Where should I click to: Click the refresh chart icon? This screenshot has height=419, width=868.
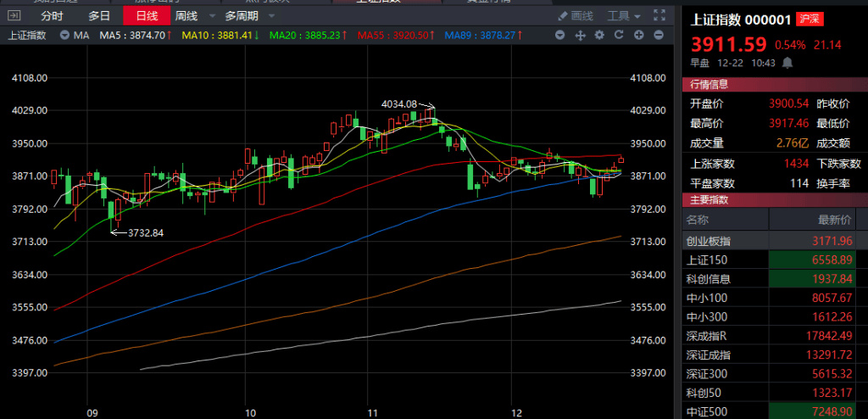pyautogui.click(x=619, y=35)
